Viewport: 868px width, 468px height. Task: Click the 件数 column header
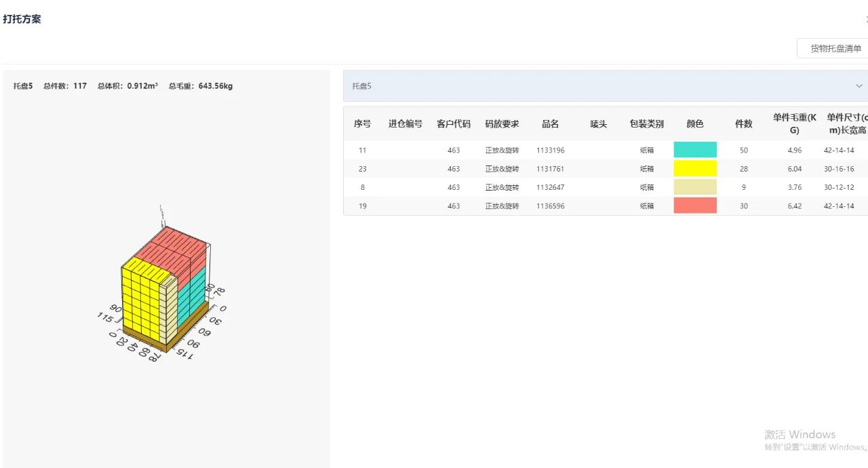point(744,124)
